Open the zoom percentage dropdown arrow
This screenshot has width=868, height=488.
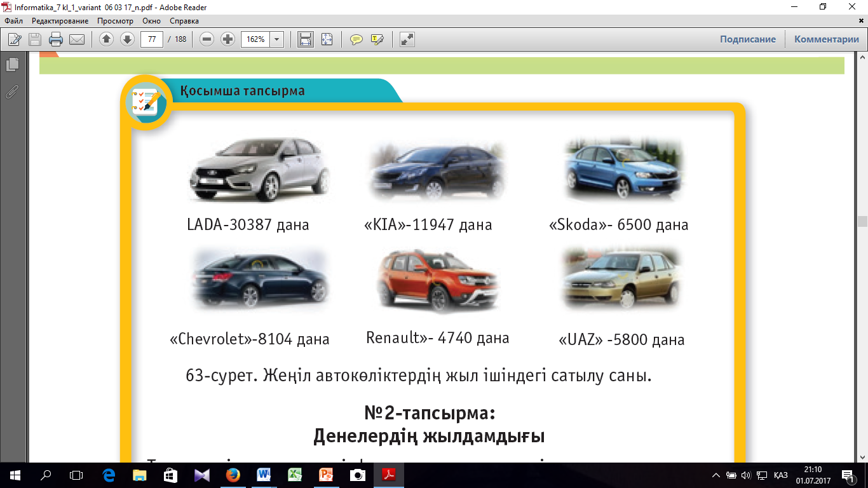(x=276, y=39)
